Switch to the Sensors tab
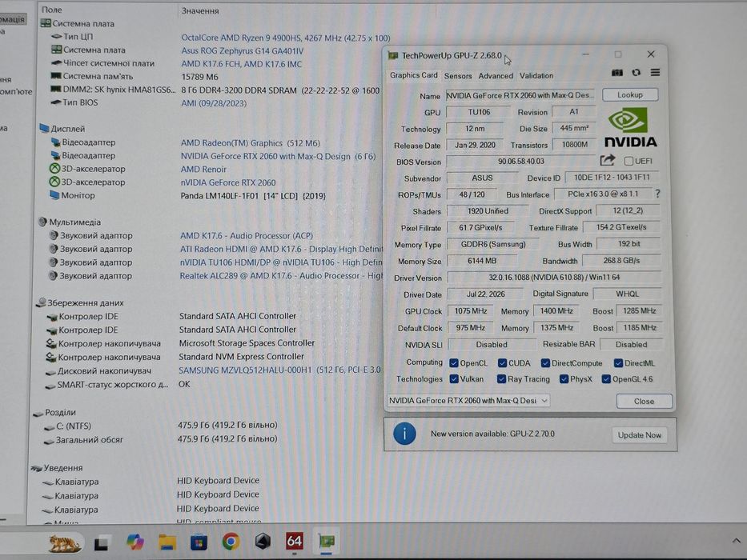747x560 pixels. pos(458,76)
